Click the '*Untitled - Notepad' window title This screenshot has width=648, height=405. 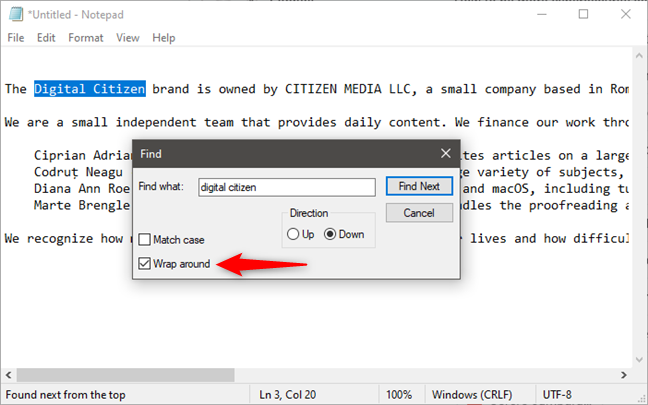pos(76,14)
